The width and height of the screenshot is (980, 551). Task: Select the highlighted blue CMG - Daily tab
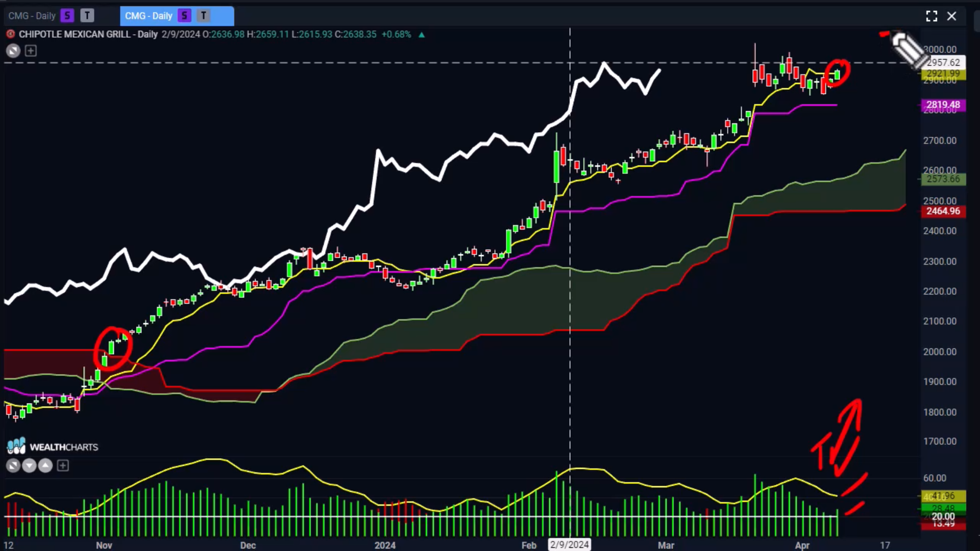coord(177,16)
